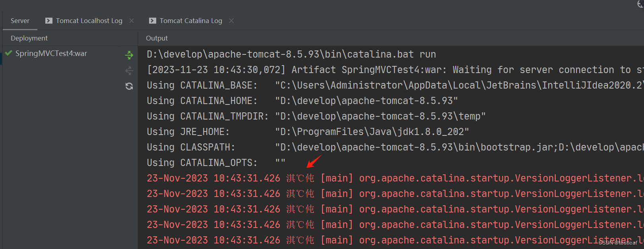This screenshot has height=249, width=644.
Task: Close the Tomcat Catalina Log tab
Action: coord(231,21)
